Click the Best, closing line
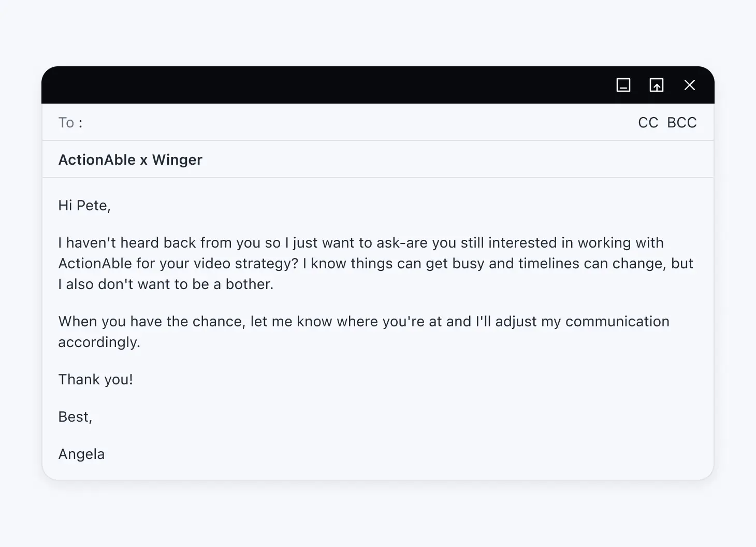Image resolution: width=756 pixels, height=547 pixels. click(x=75, y=417)
